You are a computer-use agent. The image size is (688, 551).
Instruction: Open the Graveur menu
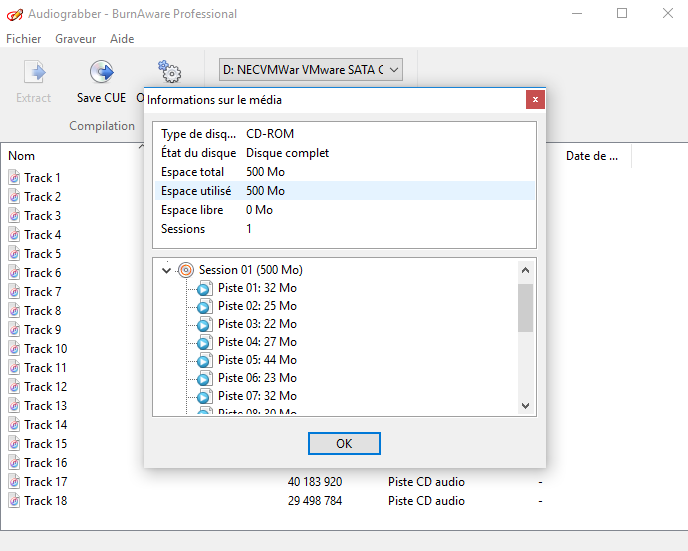[x=76, y=39]
